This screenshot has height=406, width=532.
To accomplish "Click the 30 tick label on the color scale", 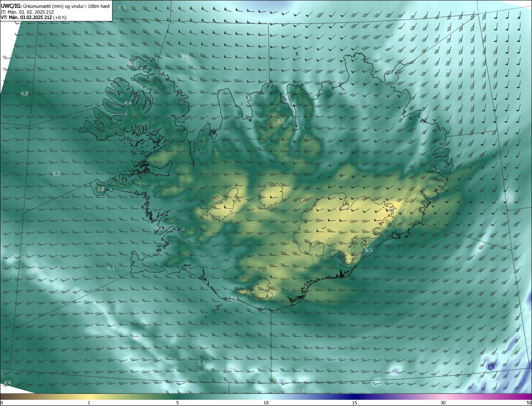I will click(x=443, y=403).
